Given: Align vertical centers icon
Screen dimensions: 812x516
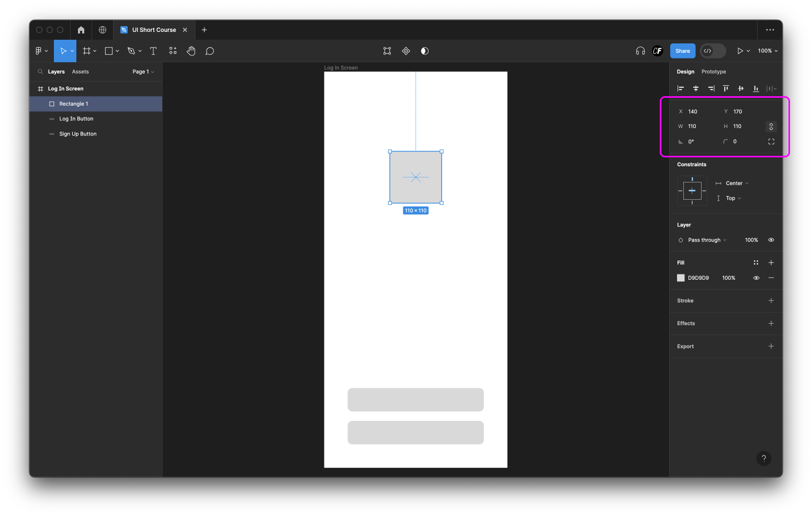Looking at the screenshot, I should [x=741, y=88].
